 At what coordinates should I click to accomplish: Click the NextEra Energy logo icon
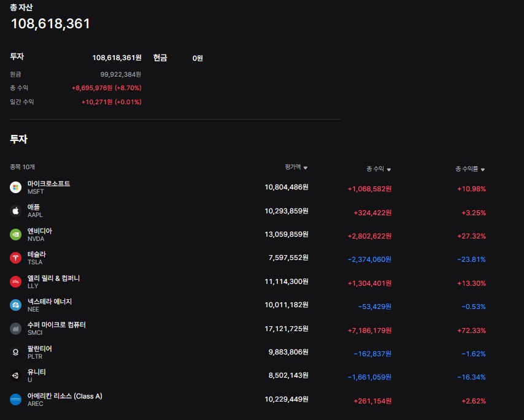[15, 305]
